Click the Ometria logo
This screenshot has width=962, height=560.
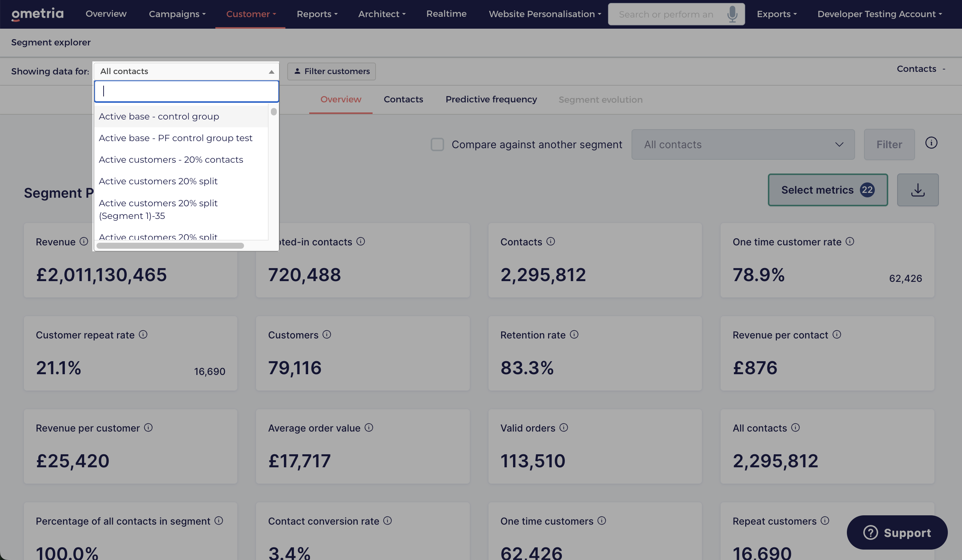(37, 14)
